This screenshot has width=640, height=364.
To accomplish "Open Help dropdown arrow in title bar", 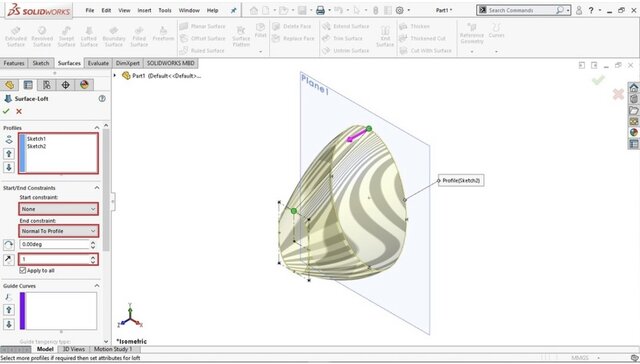I will [600, 10].
